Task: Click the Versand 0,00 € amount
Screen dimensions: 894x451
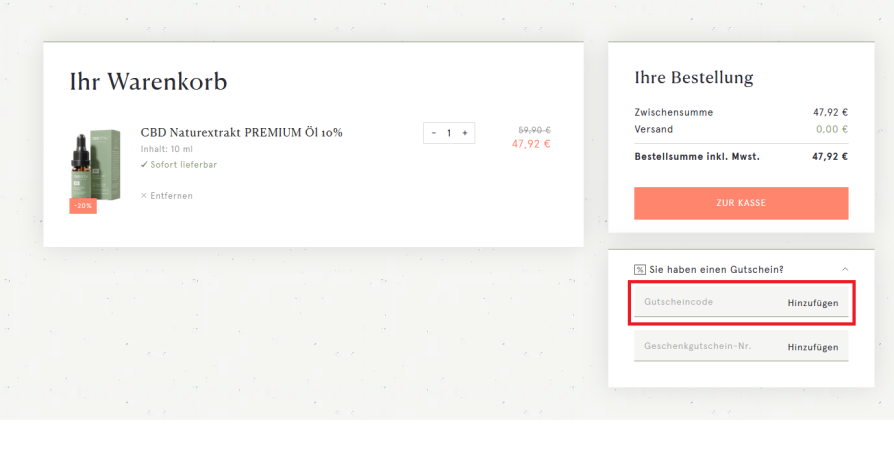Action: click(832, 129)
